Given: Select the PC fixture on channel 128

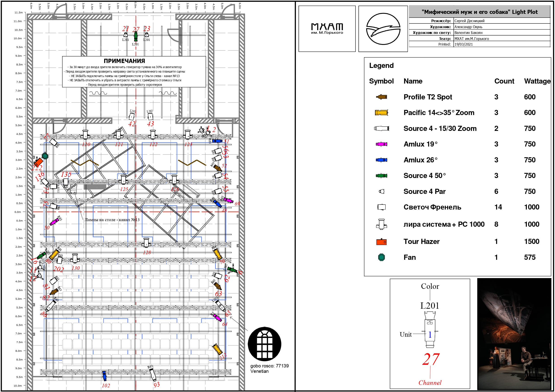Looking at the screenshot, I should [146, 243].
